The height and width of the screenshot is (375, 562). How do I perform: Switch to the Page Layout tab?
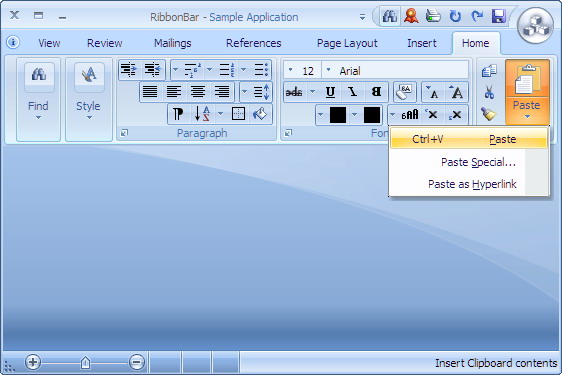347,43
